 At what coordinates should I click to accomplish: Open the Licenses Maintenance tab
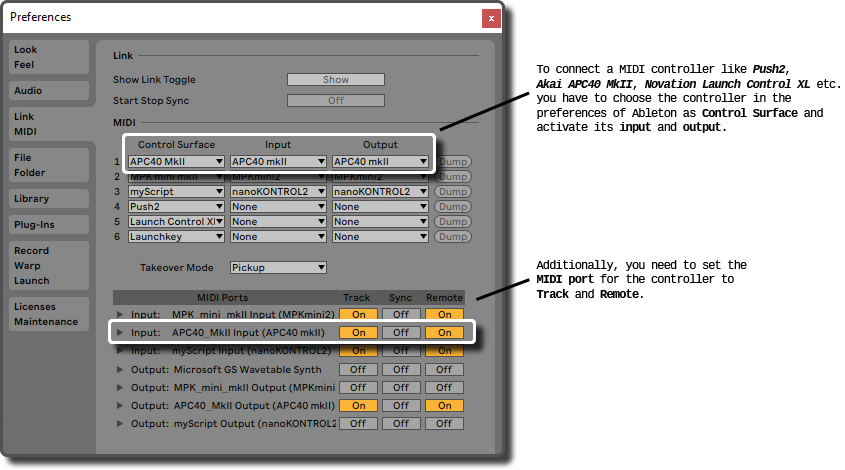(x=49, y=314)
